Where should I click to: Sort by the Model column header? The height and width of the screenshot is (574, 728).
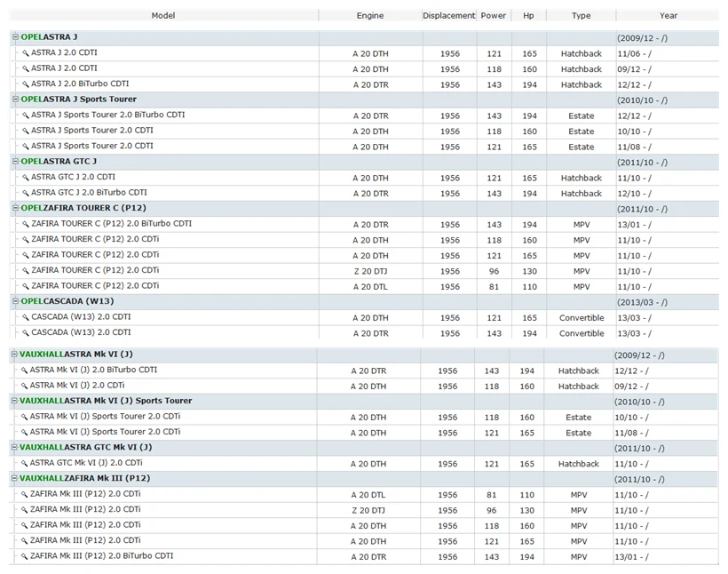click(x=163, y=15)
